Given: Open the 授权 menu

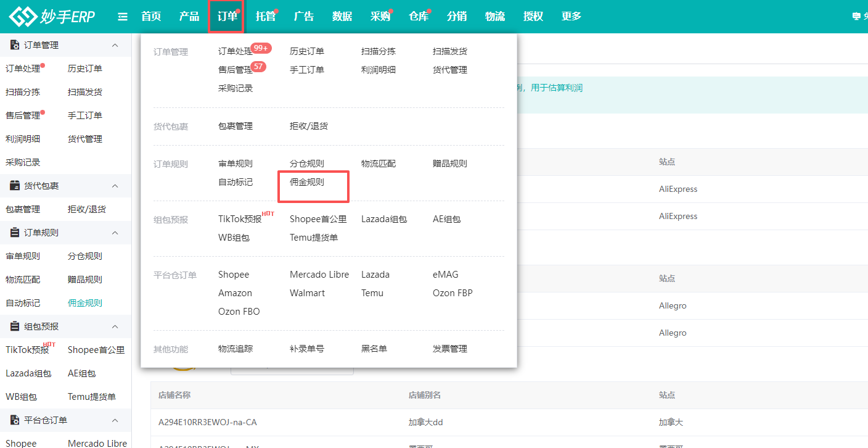Looking at the screenshot, I should (533, 17).
